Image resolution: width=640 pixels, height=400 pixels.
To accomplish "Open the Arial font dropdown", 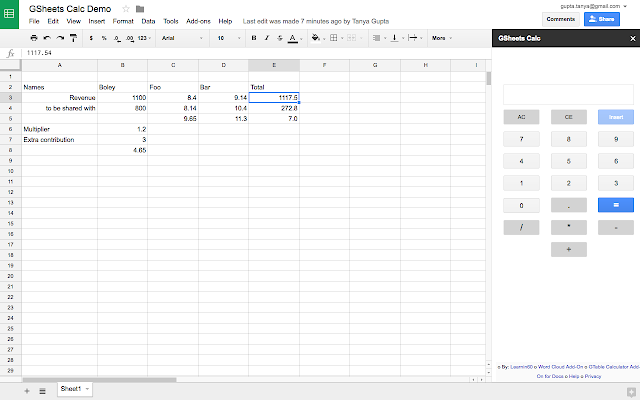I will click(x=182, y=38).
